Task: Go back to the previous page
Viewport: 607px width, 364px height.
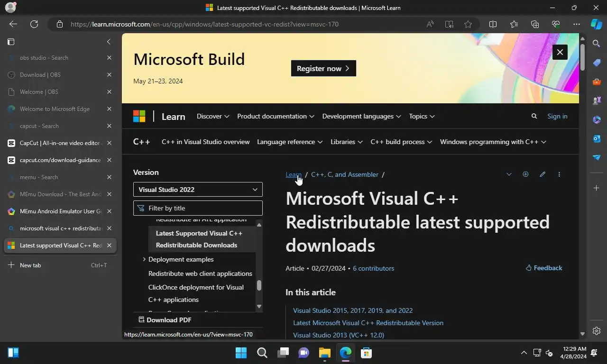Action: (x=13, y=24)
